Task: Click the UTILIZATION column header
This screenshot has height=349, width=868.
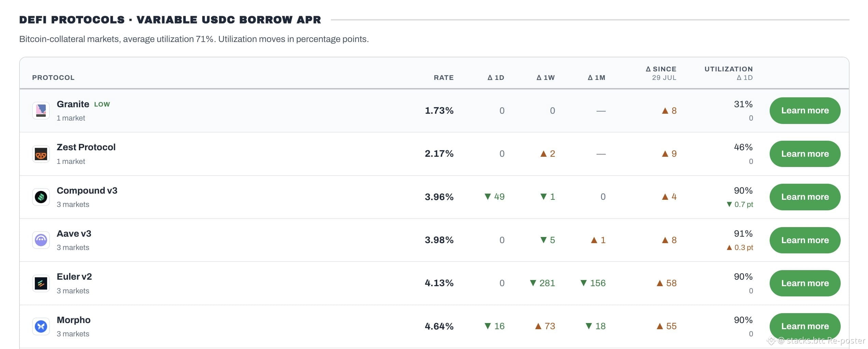Action: [x=729, y=69]
